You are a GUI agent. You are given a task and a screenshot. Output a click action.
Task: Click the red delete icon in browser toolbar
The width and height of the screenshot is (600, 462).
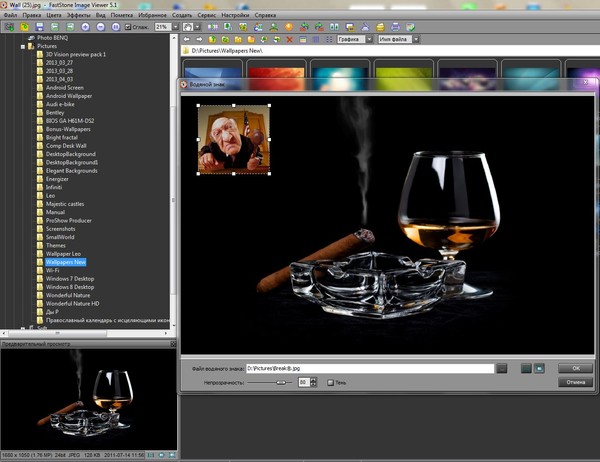[x=290, y=40]
